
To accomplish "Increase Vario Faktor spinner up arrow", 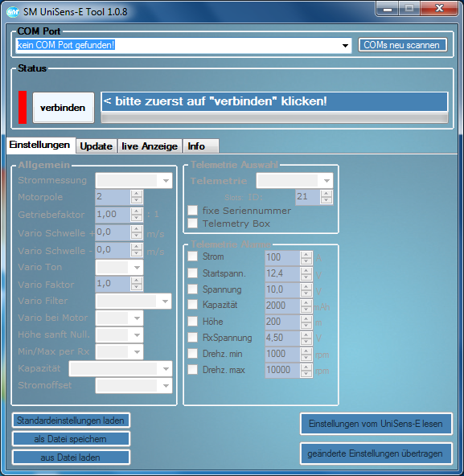I will (x=137, y=281).
